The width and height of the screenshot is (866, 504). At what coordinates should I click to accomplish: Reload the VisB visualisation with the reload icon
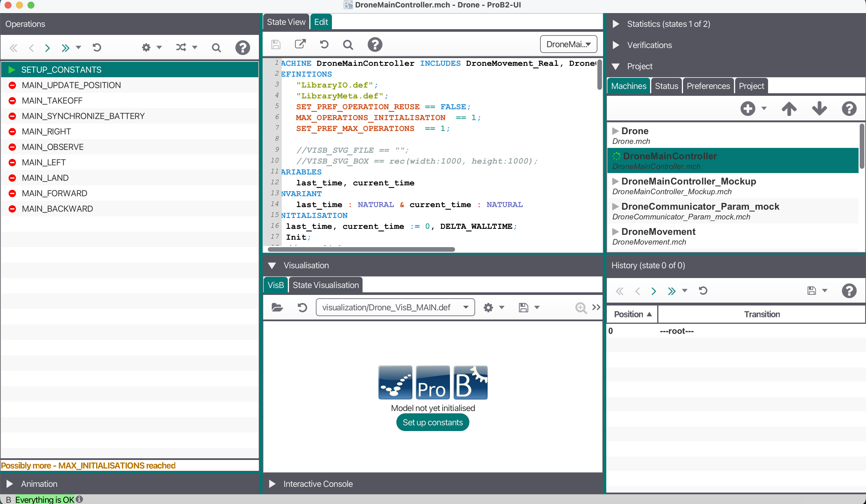tap(302, 307)
